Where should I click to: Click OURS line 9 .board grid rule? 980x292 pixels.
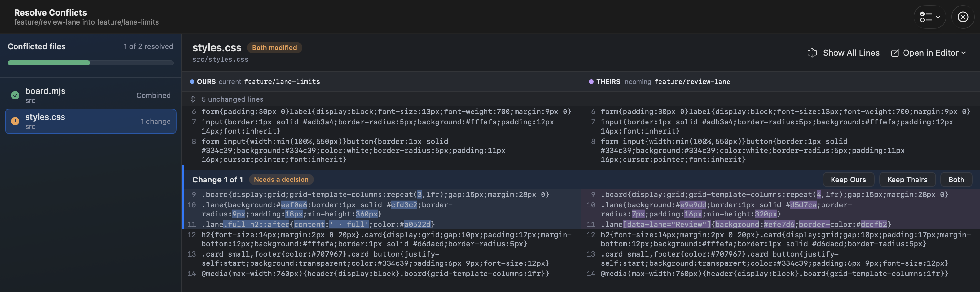(x=375, y=195)
